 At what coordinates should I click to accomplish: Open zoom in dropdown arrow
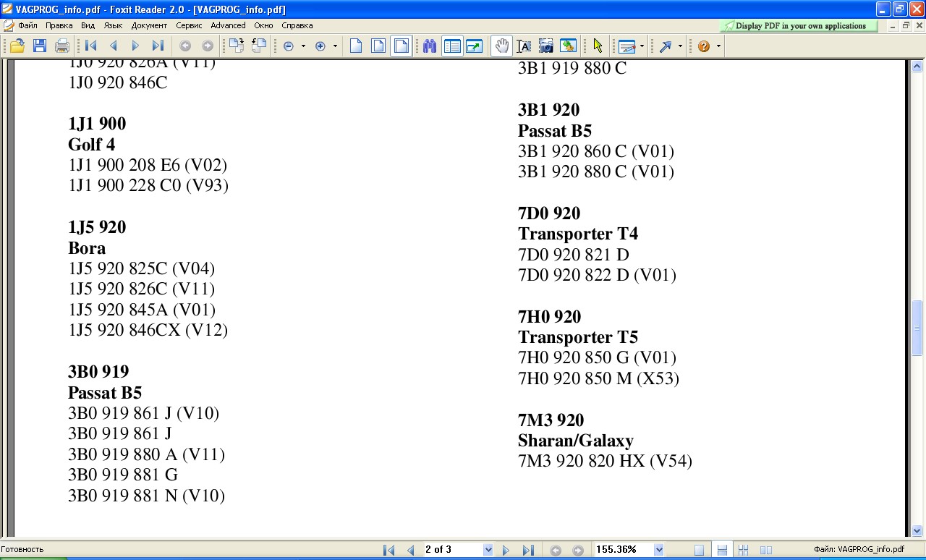(335, 46)
